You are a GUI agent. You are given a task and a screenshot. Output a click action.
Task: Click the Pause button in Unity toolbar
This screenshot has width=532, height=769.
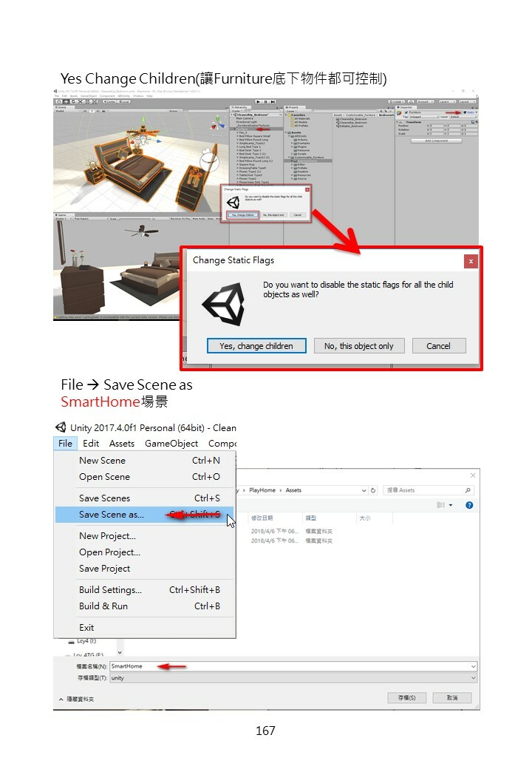tap(265, 101)
